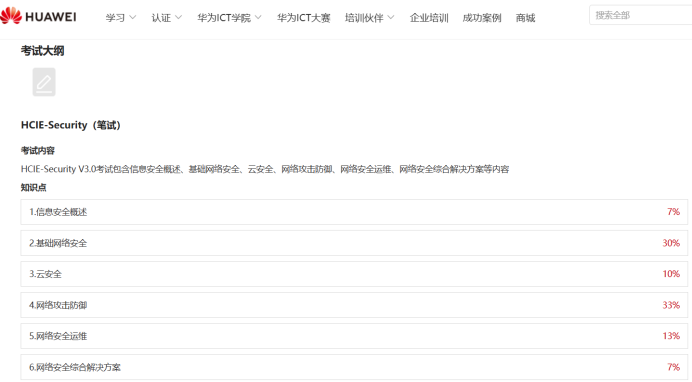This screenshot has height=382, width=692.
Task: Go to 企业培训 page
Action: tap(429, 18)
